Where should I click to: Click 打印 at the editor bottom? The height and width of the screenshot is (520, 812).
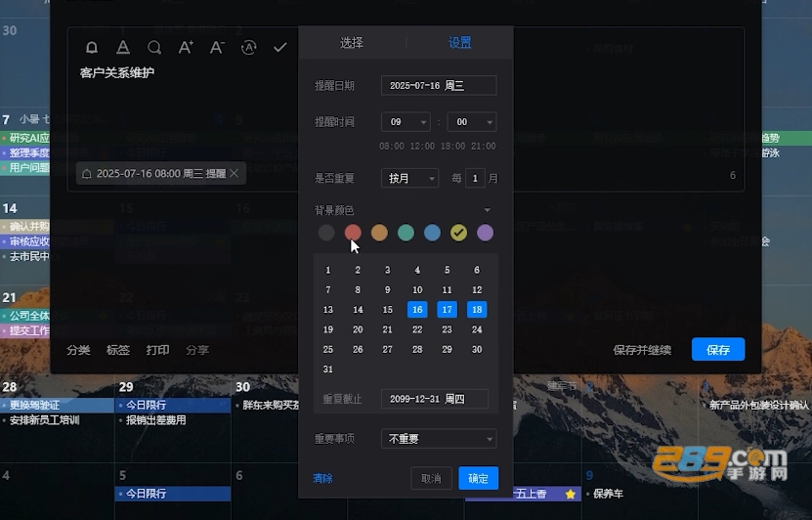pyautogui.click(x=157, y=350)
